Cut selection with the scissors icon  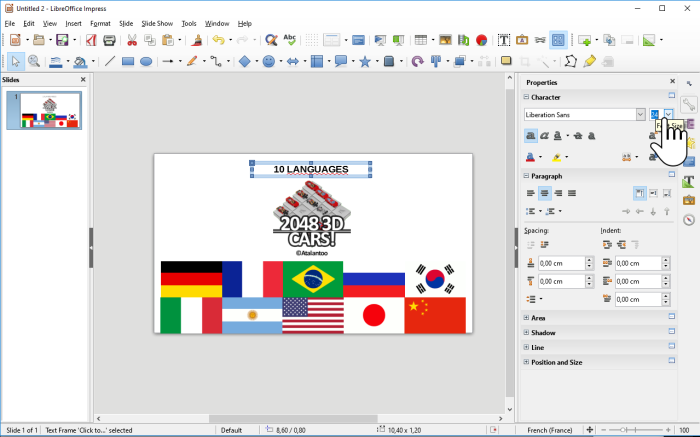point(132,40)
